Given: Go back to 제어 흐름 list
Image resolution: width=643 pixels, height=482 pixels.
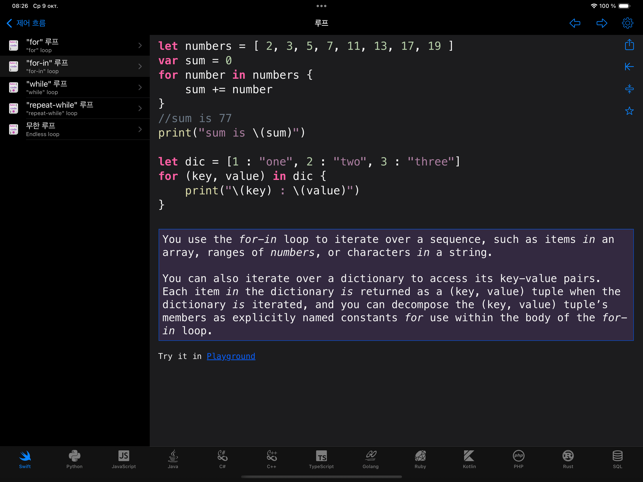Looking at the screenshot, I should [26, 23].
